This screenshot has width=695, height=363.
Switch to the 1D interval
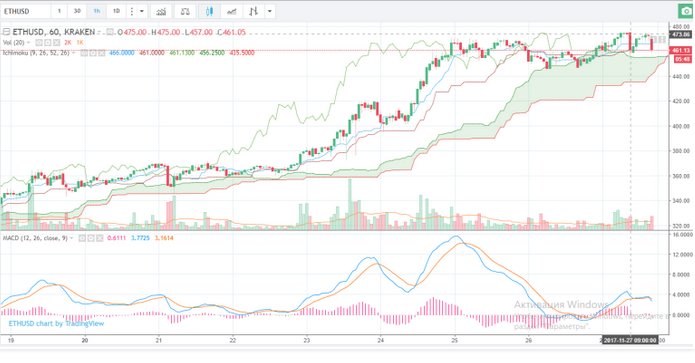116,11
